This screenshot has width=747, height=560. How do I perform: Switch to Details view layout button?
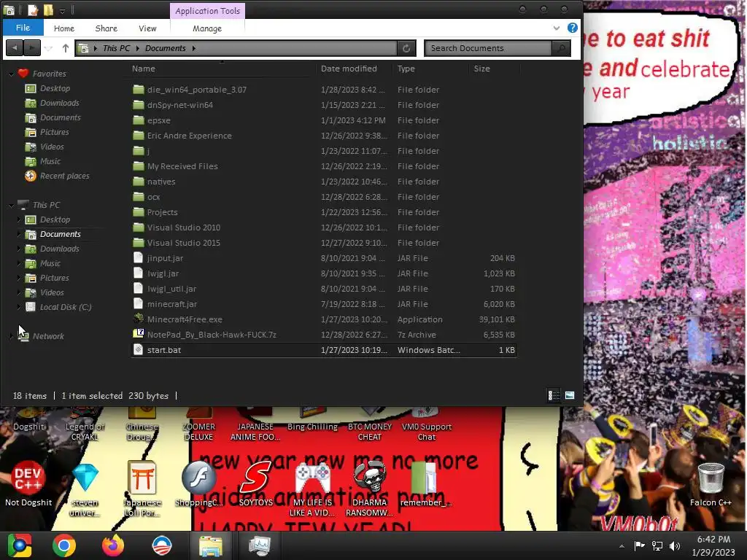point(554,396)
